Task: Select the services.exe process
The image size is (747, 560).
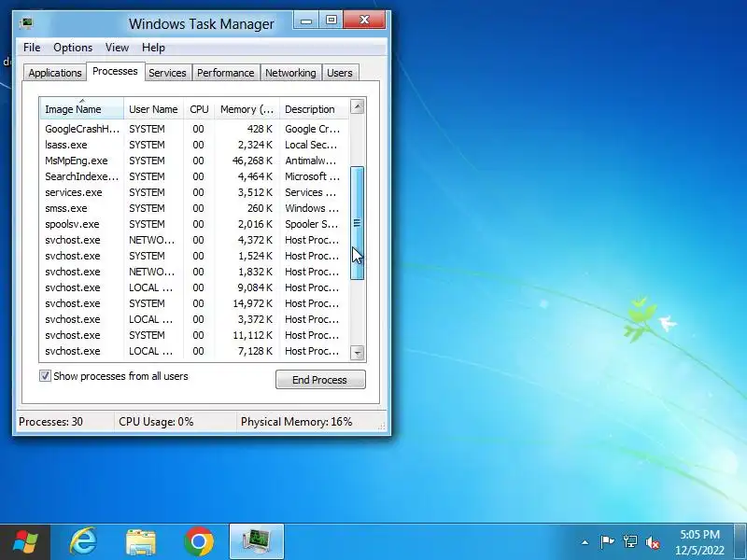Action: pos(195,192)
